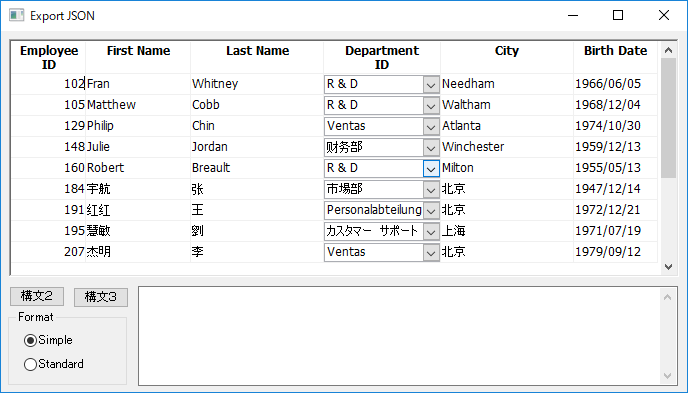688x393 pixels.
Task: Click the City column header
Action: click(507, 57)
